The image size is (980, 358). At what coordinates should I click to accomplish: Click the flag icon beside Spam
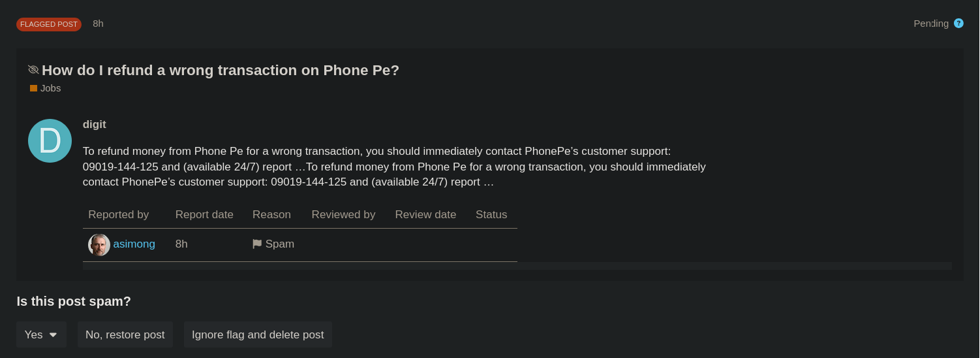[x=257, y=244]
